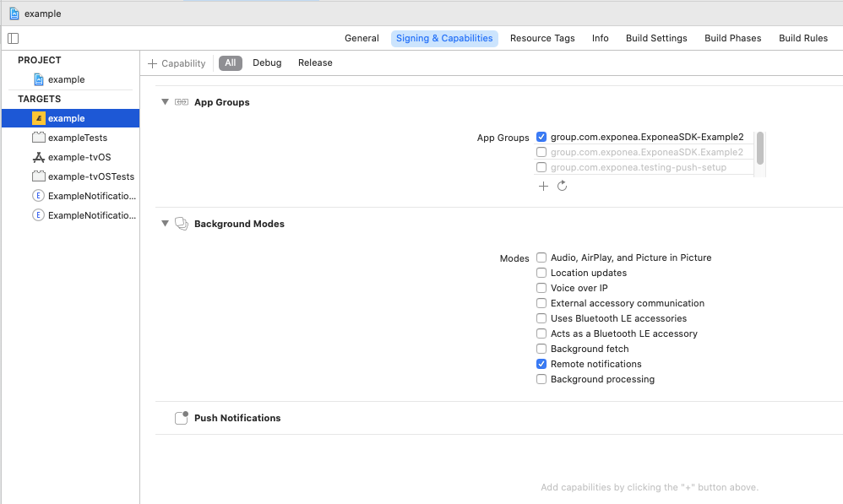
Task: Click the PROJECT section heading
Action: pyautogui.click(x=39, y=60)
